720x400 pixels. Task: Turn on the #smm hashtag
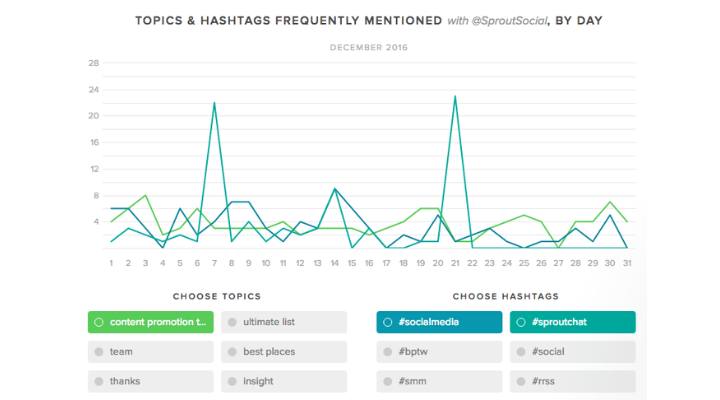tap(439, 381)
